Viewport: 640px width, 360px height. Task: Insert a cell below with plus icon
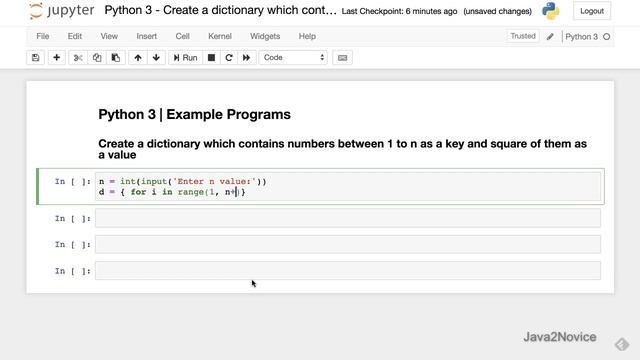[56, 58]
